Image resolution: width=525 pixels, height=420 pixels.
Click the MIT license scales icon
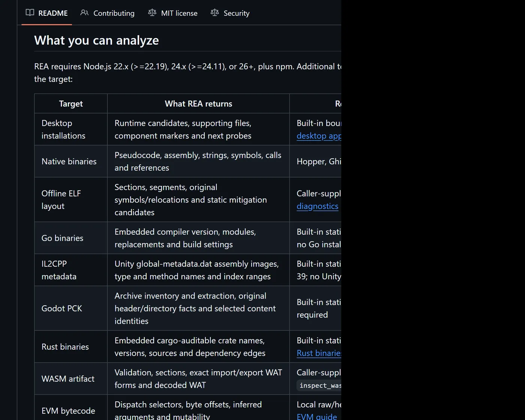click(x=152, y=13)
